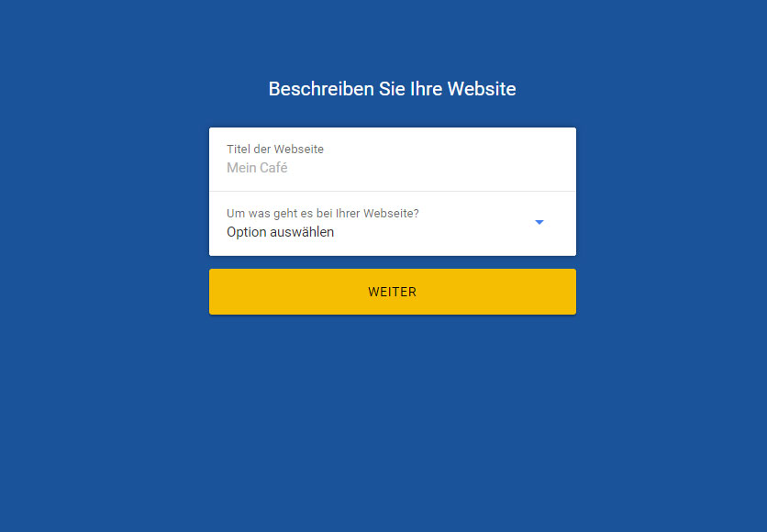Click the small triangle next to 'Option auswählen'
767x532 pixels.
click(x=539, y=223)
